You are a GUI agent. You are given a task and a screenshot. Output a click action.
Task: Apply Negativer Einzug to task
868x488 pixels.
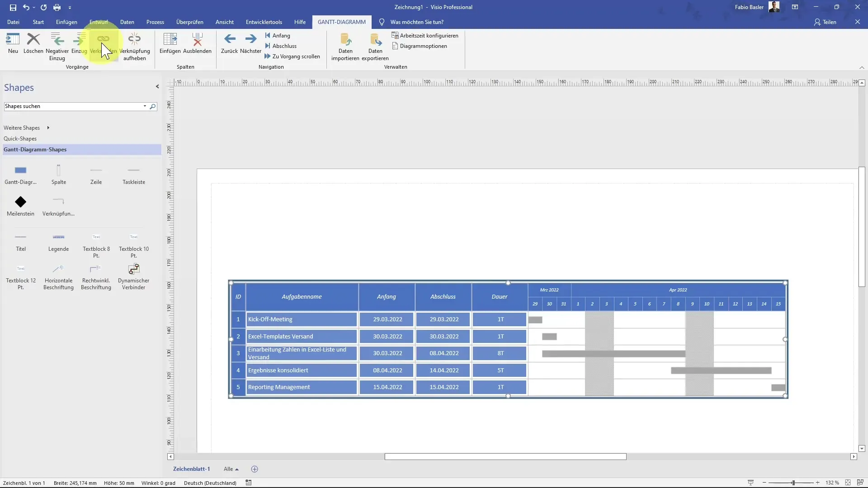[57, 47]
